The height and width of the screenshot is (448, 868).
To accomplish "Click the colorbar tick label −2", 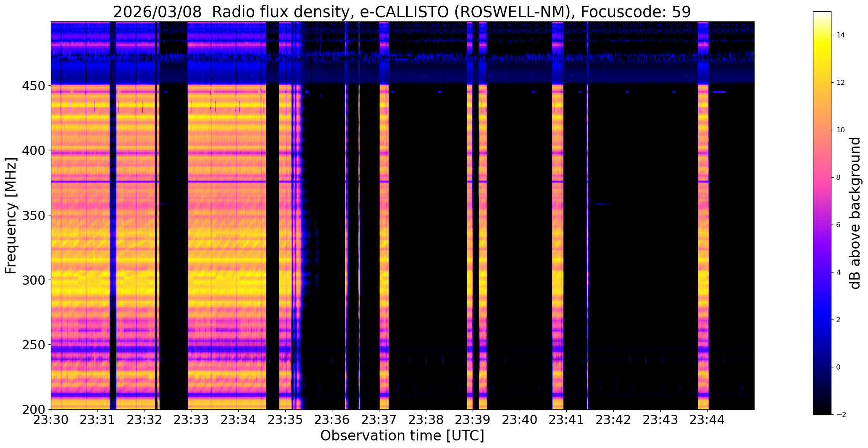I will pyautogui.click(x=841, y=415).
